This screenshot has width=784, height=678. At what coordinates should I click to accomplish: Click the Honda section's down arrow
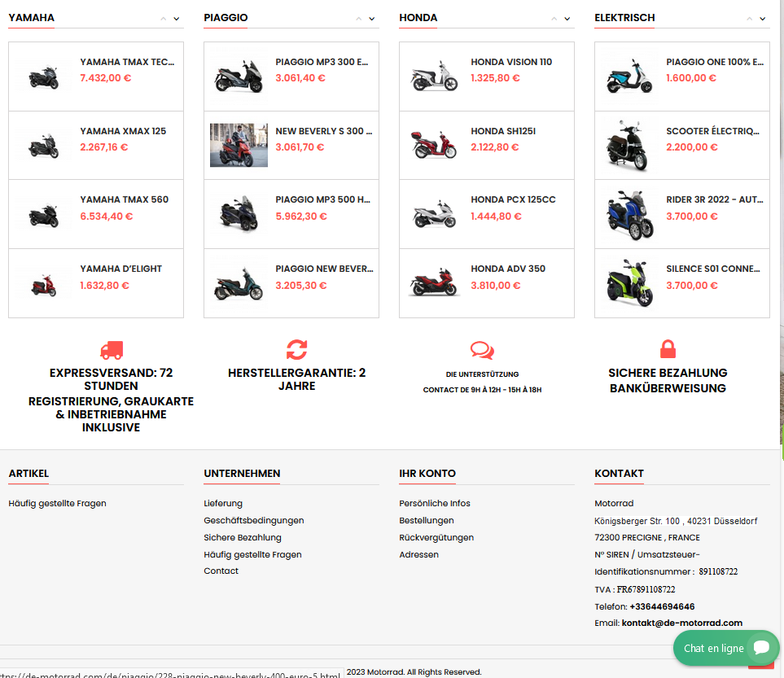(567, 19)
